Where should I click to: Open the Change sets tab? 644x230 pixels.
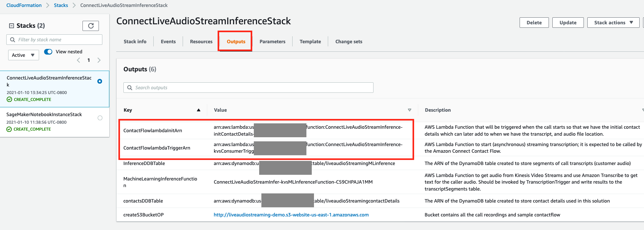(349, 42)
